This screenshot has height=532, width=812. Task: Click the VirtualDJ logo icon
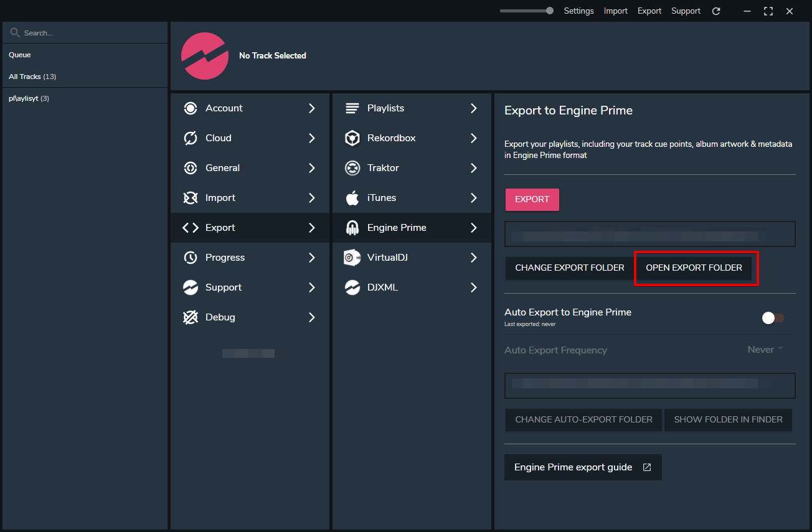tap(352, 258)
